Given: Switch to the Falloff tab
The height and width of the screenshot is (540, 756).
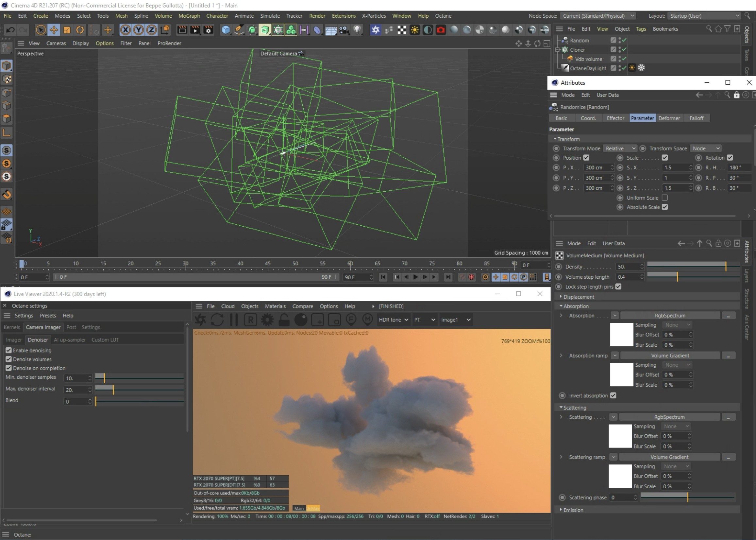Looking at the screenshot, I should pos(696,118).
